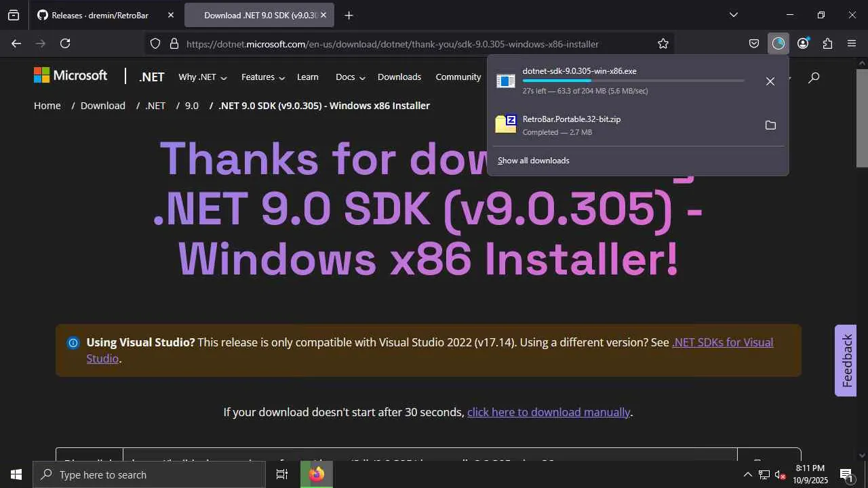Image resolution: width=868 pixels, height=488 pixels.
Task: Click the Download breadcrumb
Action: pos(103,106)
